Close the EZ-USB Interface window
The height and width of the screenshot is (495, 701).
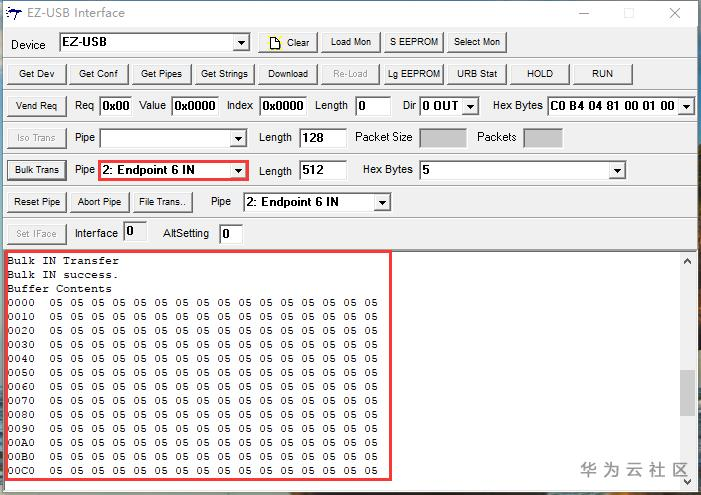(675, 13)
